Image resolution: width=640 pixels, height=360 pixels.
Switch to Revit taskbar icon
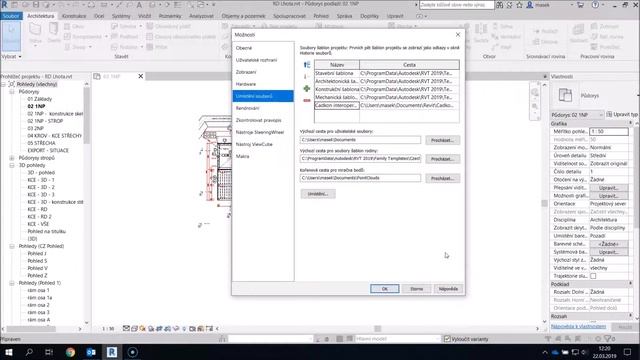(x=112, y=352)
